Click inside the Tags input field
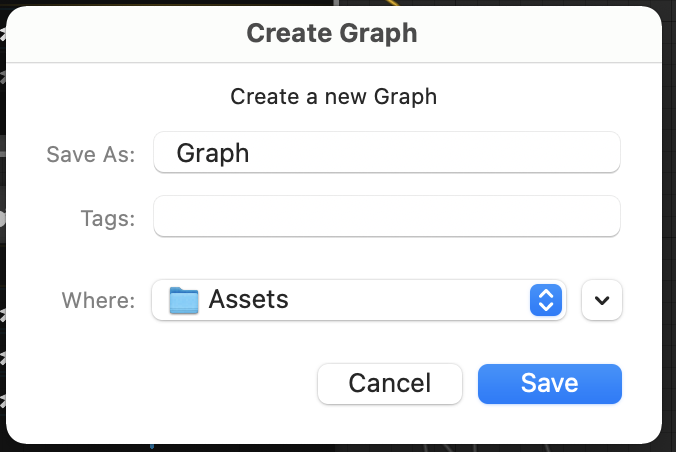Image resolution: width=676 pixels, height=452 pixels. [x=386, y=217]
